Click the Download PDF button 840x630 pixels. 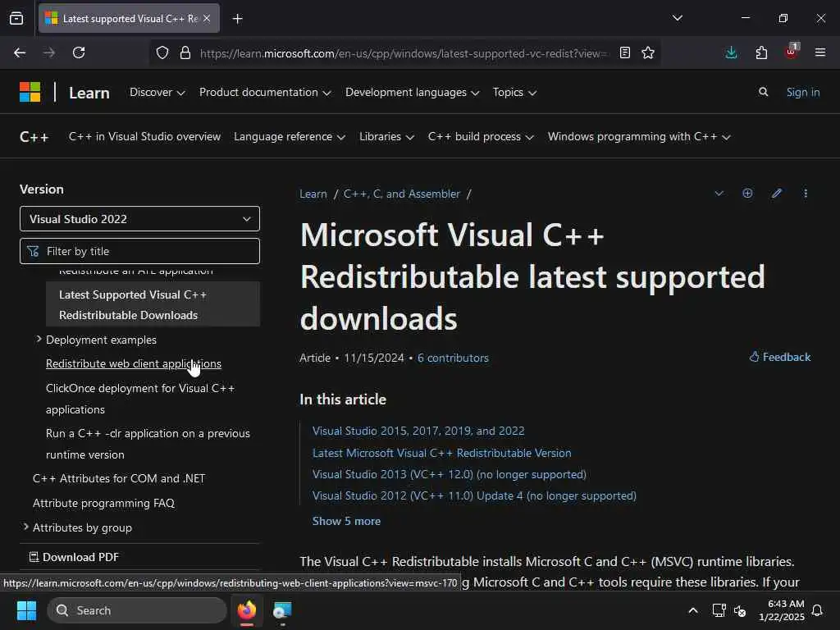tap(74, 557)
